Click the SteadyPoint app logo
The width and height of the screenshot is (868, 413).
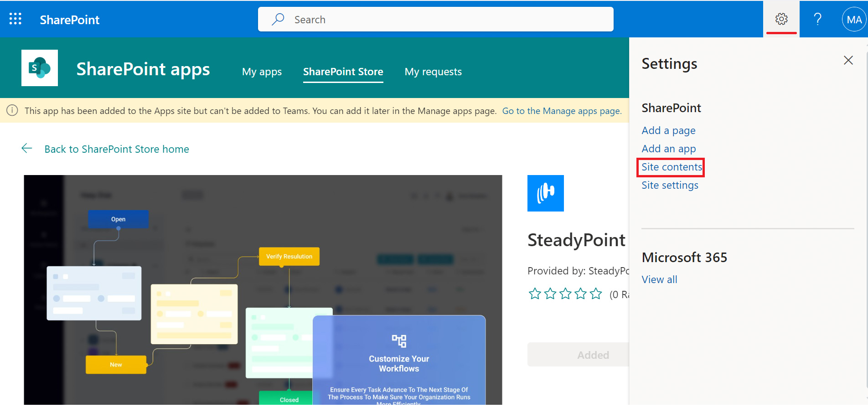[546, 193]
